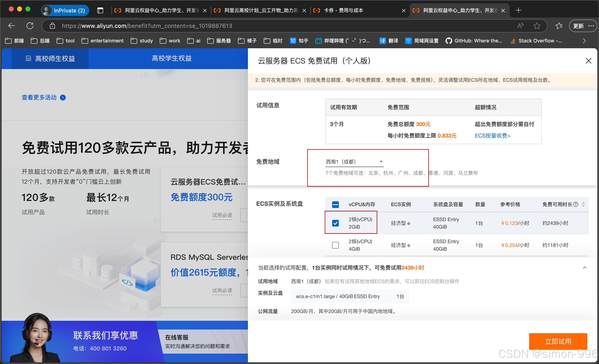Viewport: 599px width, 364px height.
Task: Open the 梯子 bookmark folder
Action: coord(247,41)
